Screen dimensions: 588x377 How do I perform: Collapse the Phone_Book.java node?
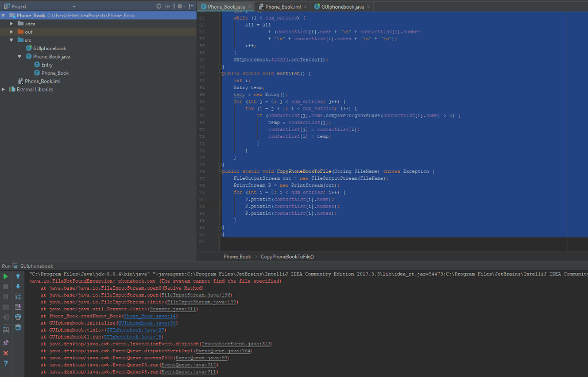coord(20,56)
